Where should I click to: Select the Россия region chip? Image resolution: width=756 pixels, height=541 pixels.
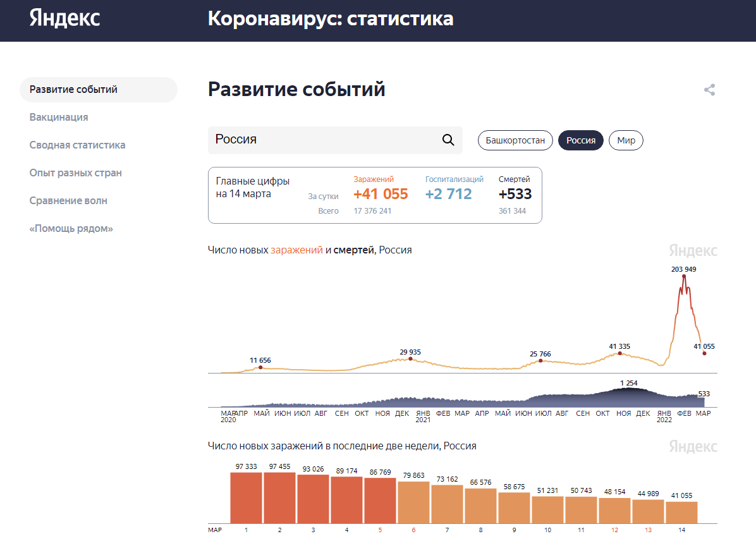point(580,140)
